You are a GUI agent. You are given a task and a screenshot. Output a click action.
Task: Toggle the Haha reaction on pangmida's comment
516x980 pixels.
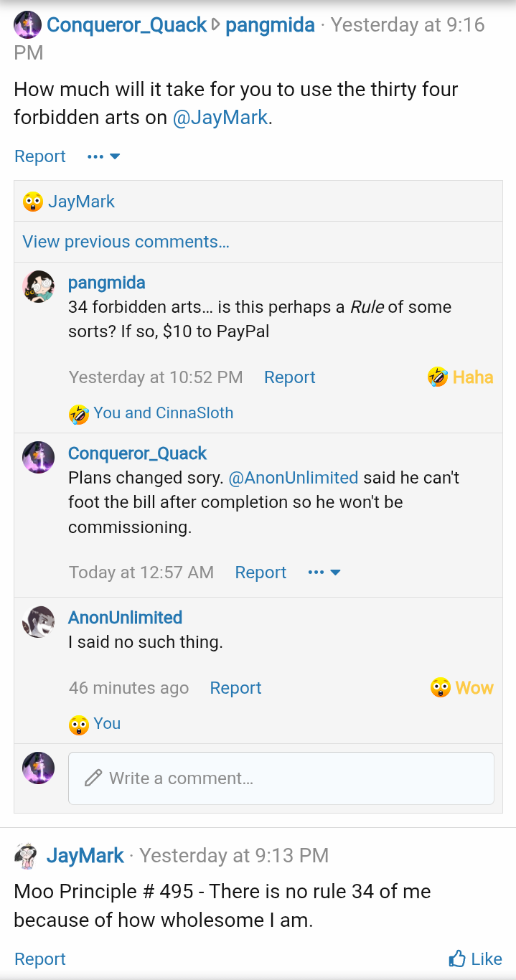[x=460, y=377]
